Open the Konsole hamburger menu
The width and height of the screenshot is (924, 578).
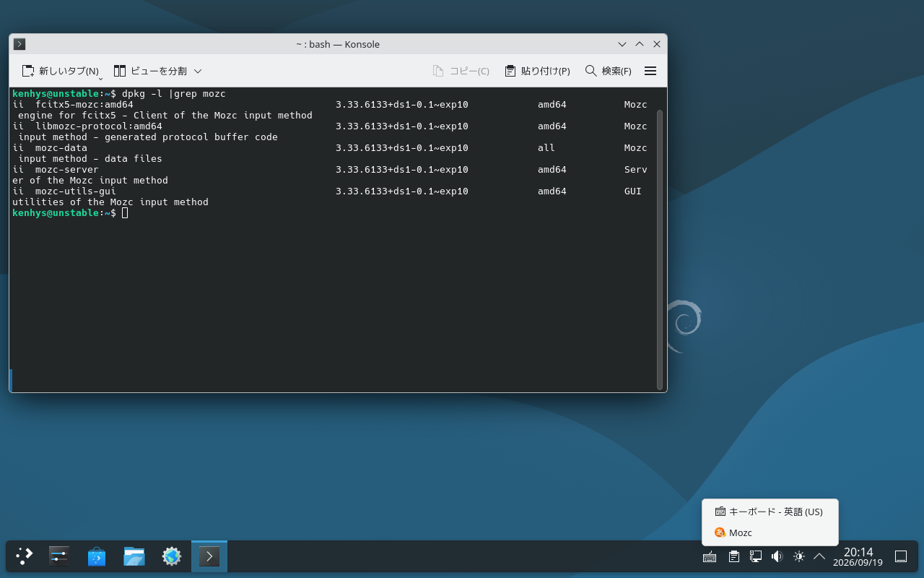pos(650,71)
